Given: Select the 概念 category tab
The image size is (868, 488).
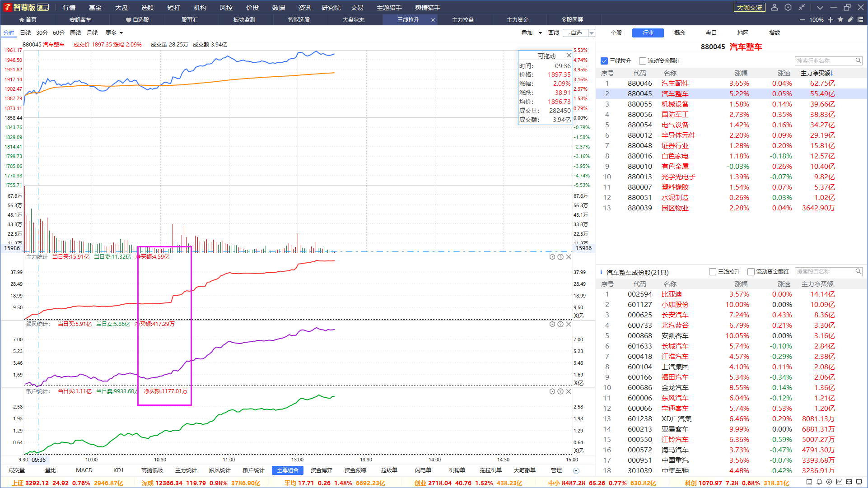Looking at the screenshot, I should click(680, 33).
